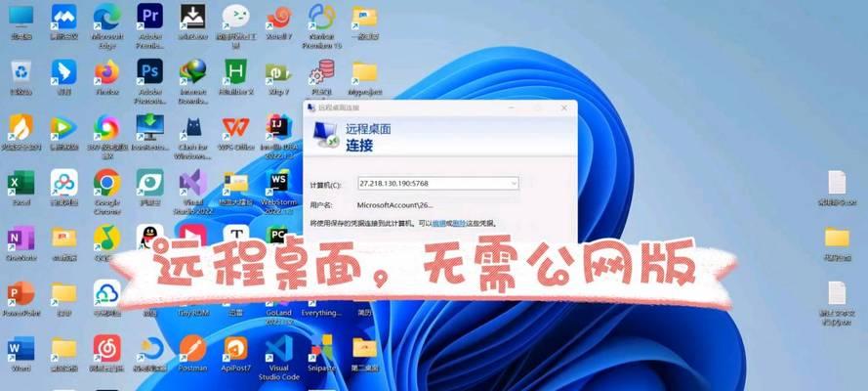Screen dimensions: 868x391
Task: Select the Firefox desktop icon
Action: [x=106, y=72]
